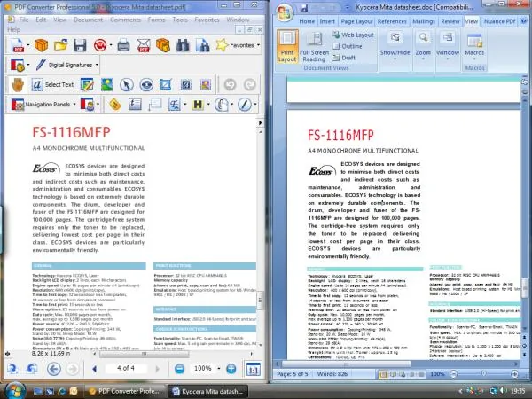Click the actual size 1:1 icon
The height and width of the screenshot is (399, 532).
[x=253, y=369]
